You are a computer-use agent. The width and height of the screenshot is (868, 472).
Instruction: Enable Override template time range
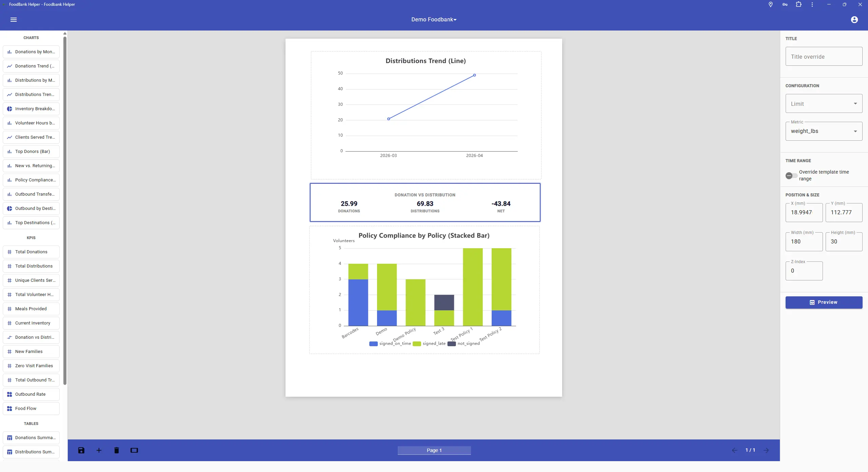pyautogui.click(x=790, y=176)
